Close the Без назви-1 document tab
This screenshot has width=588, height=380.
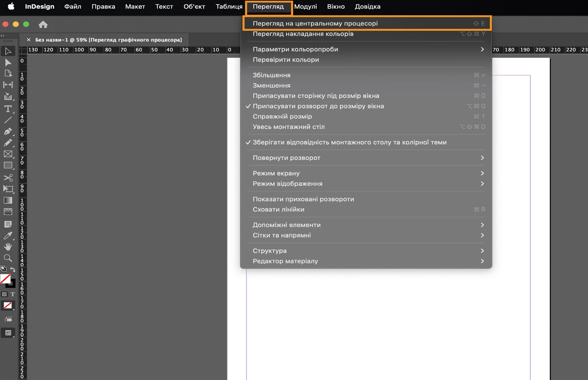coord(28,40)
